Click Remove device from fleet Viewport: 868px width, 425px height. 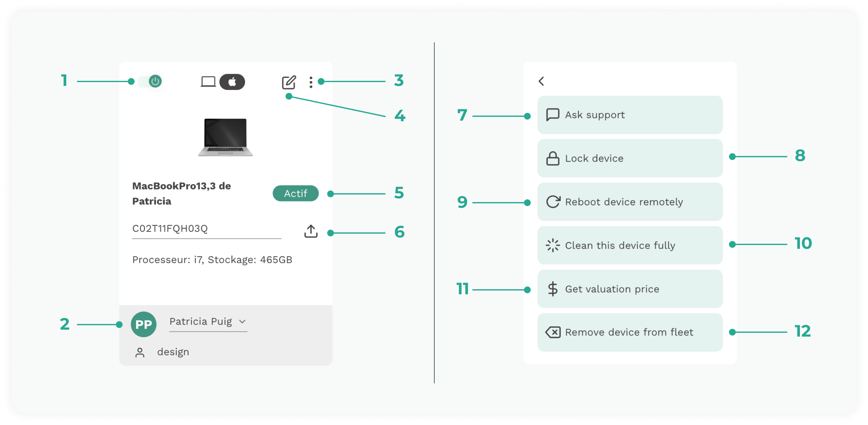click(630, 332)
